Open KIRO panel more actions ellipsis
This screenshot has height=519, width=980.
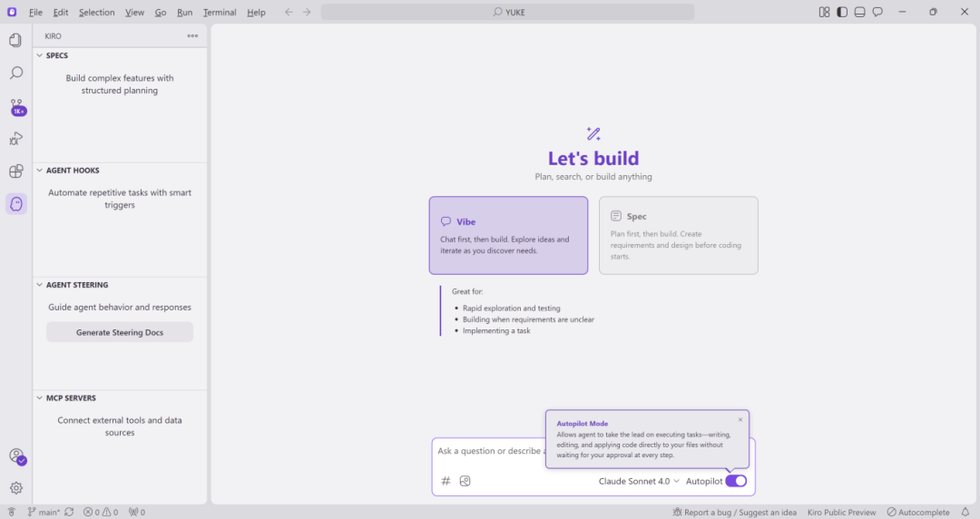pyautogui.click(x=192, y=36)
